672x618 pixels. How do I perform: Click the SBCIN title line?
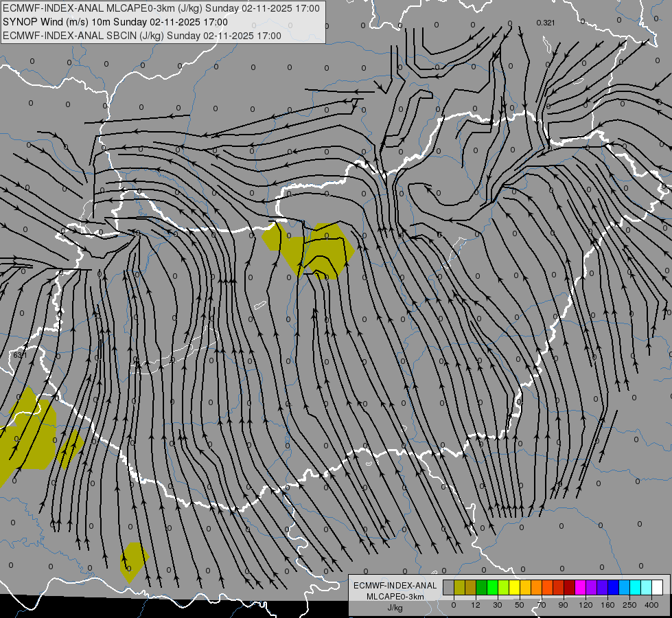[x=142, y=36]
